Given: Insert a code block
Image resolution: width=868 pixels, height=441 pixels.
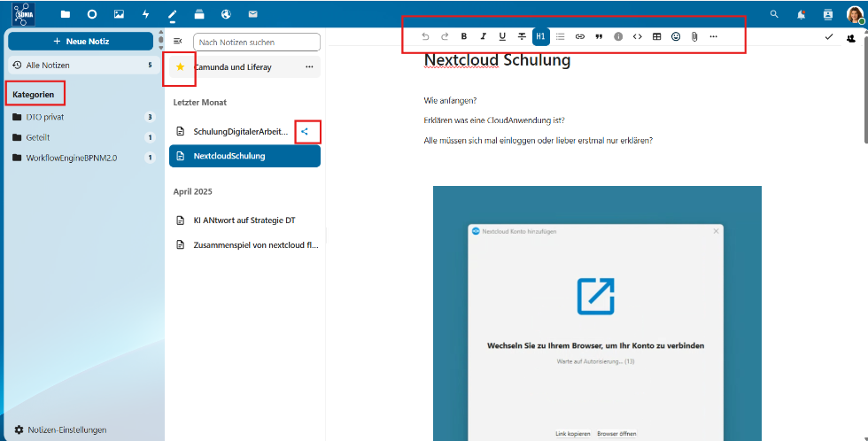Looking at the screenshot, I should click(x=637, y=36).
